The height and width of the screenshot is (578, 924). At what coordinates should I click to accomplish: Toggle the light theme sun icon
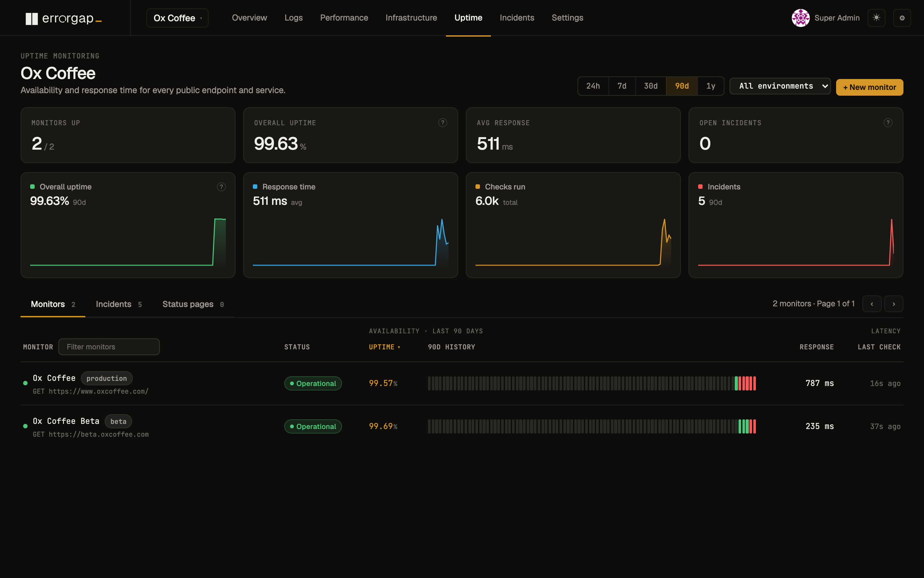[x=876, y=18]
